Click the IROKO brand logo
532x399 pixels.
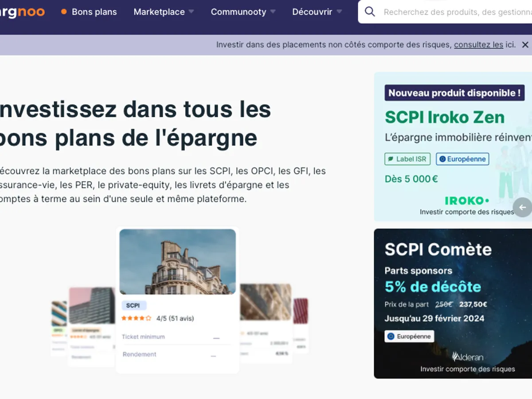click(467, 201)
